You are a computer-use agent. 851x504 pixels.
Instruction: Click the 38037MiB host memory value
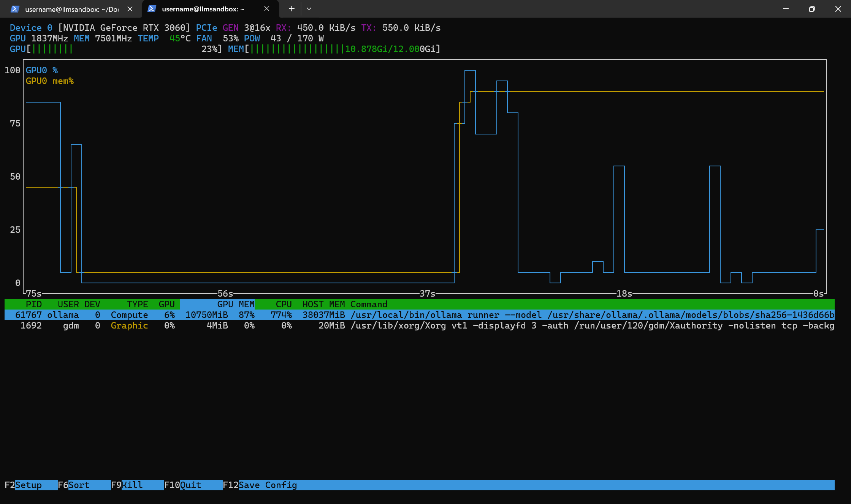pos(324,315)
